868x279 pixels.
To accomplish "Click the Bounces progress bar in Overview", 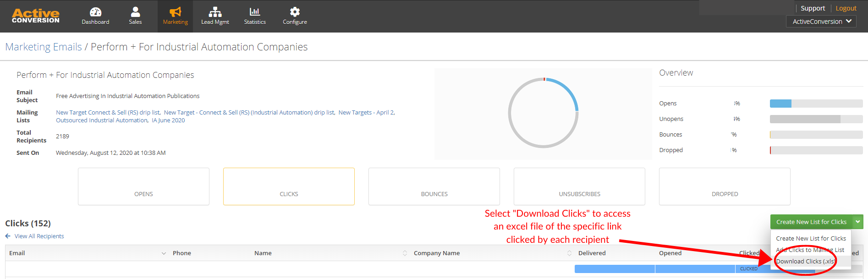I will coord(816,135).
